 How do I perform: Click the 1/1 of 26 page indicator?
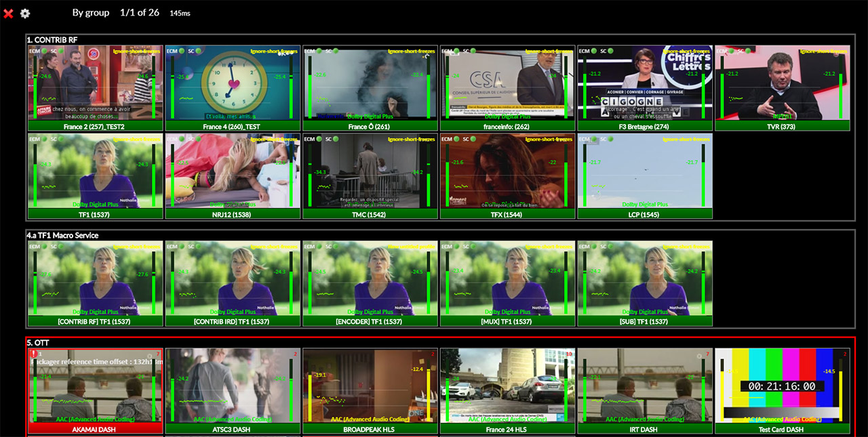pyautogui.click(x=139, y=13)
